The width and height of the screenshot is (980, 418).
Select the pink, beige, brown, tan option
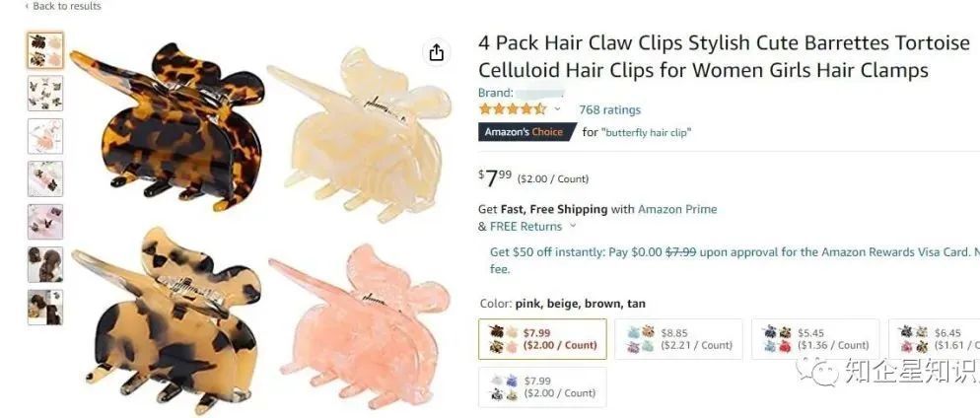542,339
